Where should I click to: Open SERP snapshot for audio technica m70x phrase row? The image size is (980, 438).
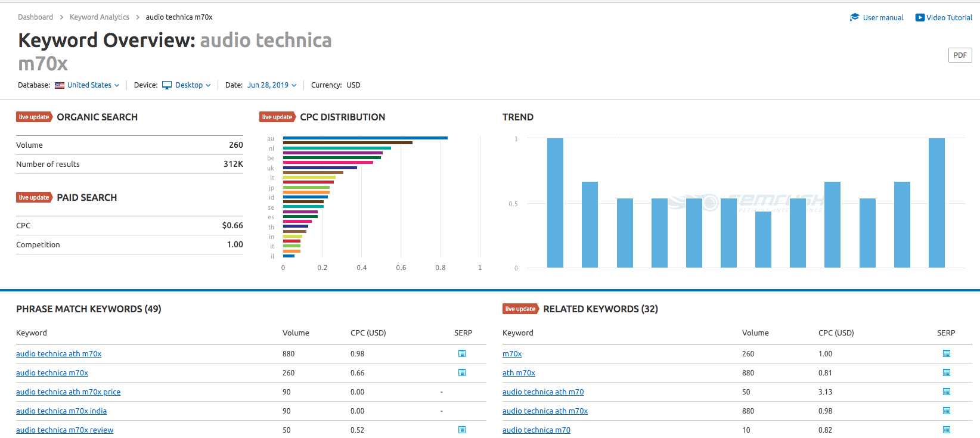462,372
